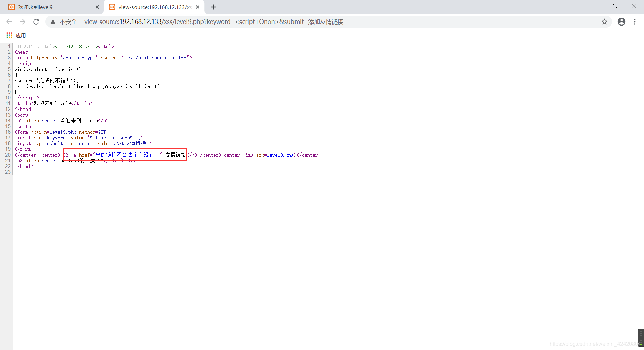
Task: Open Chrome's three-dot menu
Action: [x=635, y=22]
